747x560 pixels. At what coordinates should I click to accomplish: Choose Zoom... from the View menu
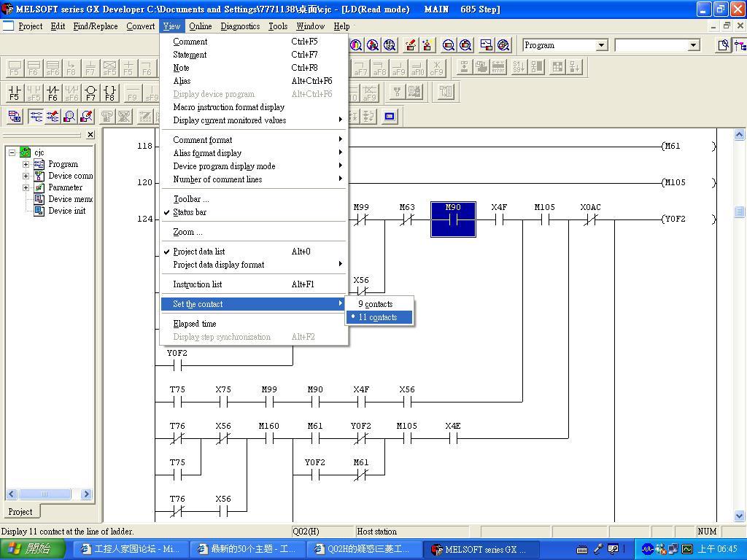click(187, 232)
